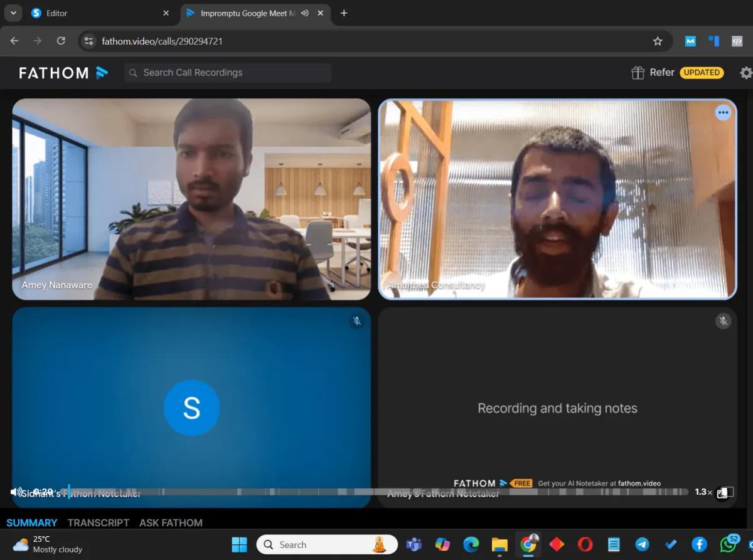Screen dimensions: 753x560
Task: Change playback speed 1.3x
Action: (x=703, y=492)
